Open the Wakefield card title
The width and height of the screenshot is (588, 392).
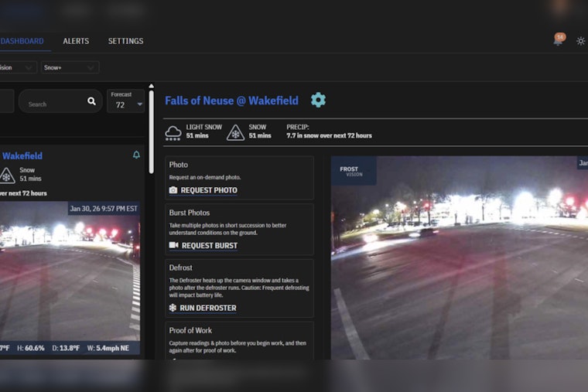pyautogui.click(x=22, y=156)
